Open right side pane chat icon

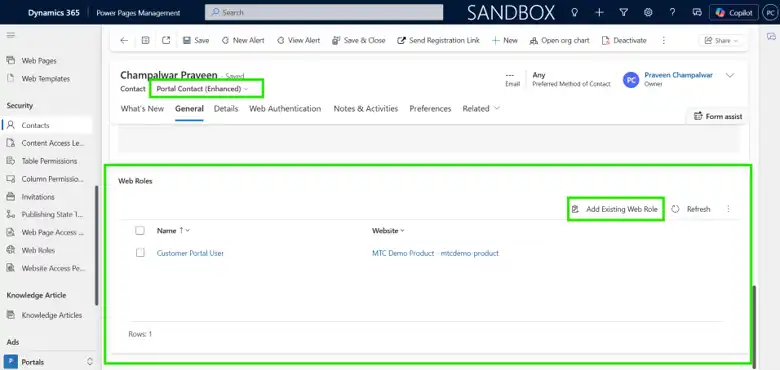click(x=771, y=36)
